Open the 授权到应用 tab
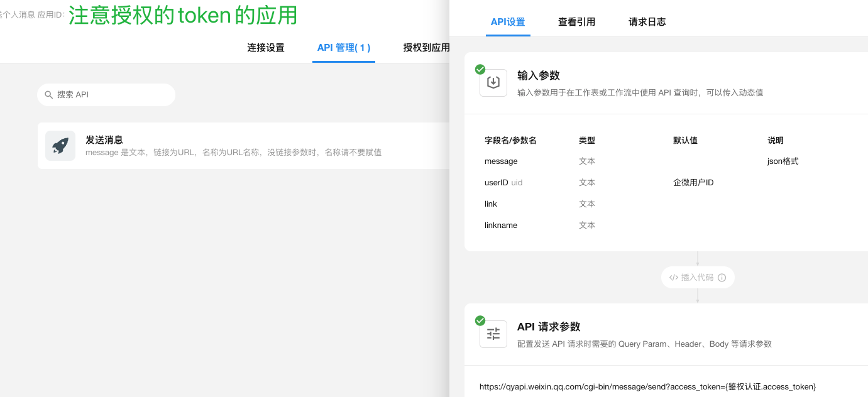 426,48
